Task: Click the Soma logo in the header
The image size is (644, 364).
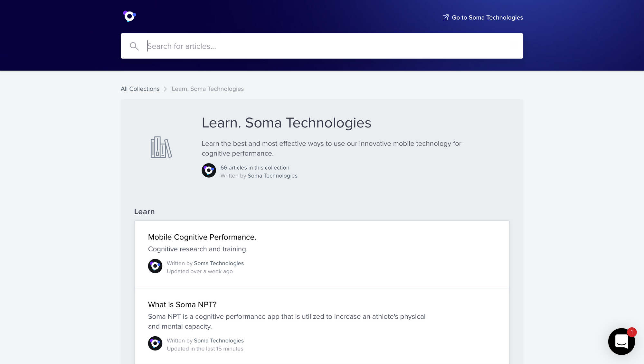Action: pos(129,16)
